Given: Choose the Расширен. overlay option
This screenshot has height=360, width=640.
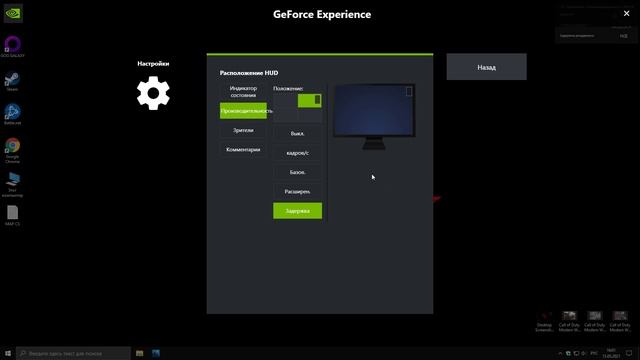Looking at the screenshot, I should tap(298, 191).
